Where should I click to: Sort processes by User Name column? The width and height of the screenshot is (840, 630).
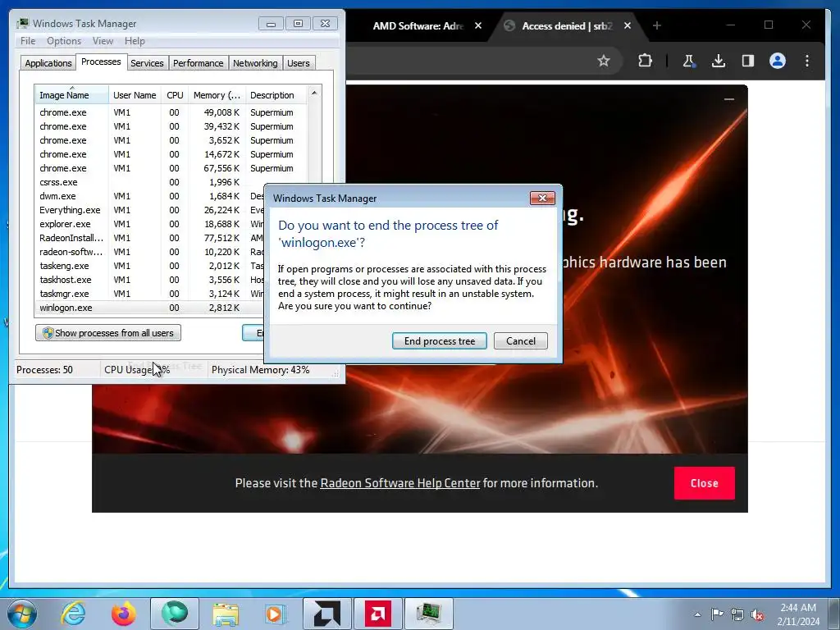tap(135, 95)
